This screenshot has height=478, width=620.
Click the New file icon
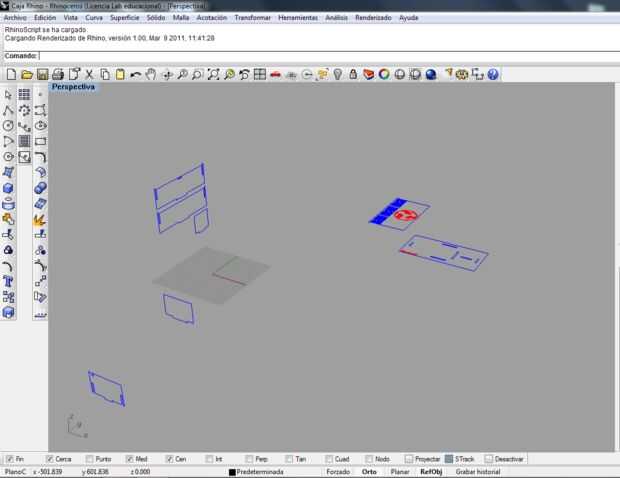click(11, 74)
